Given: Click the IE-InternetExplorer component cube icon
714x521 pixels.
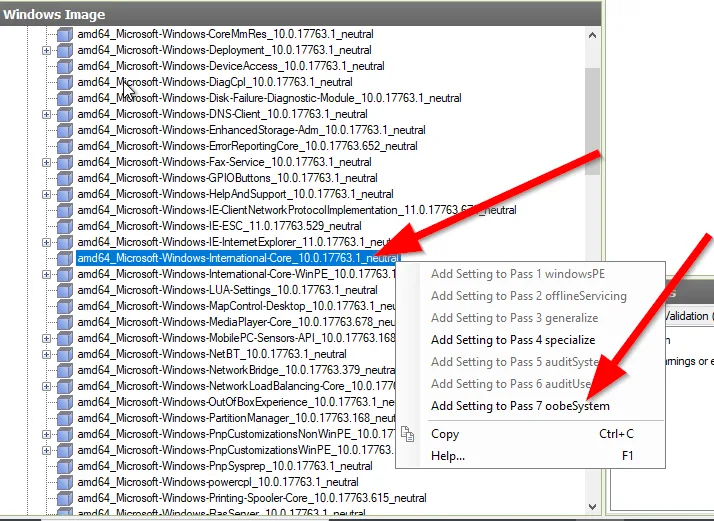Looking at the screenshot, I should tap(65, 242).
